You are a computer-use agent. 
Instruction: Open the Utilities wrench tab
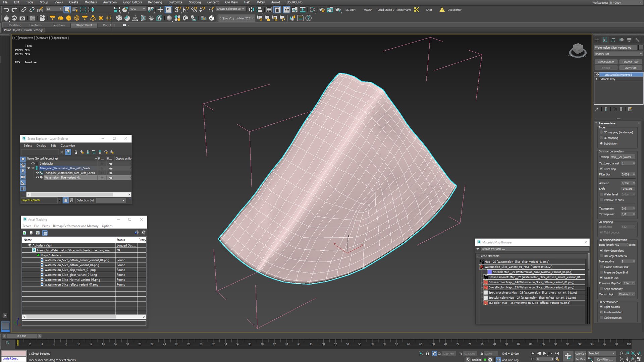(637, 40)
